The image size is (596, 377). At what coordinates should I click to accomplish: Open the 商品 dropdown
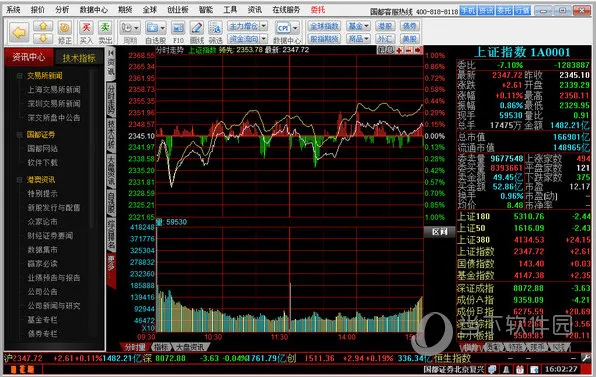coord(358,38)
